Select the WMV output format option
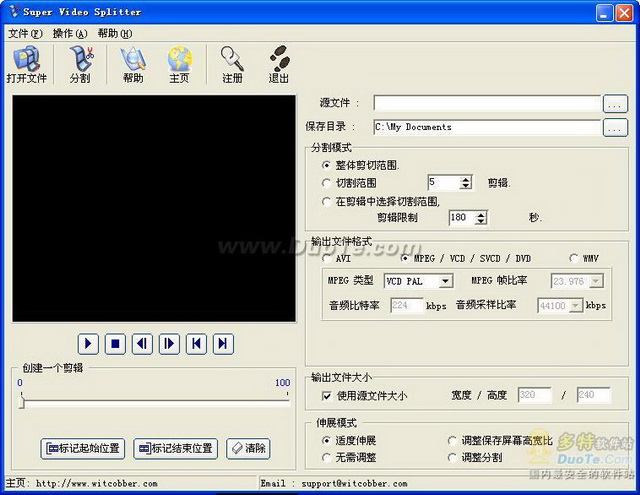 coord(574,258)
